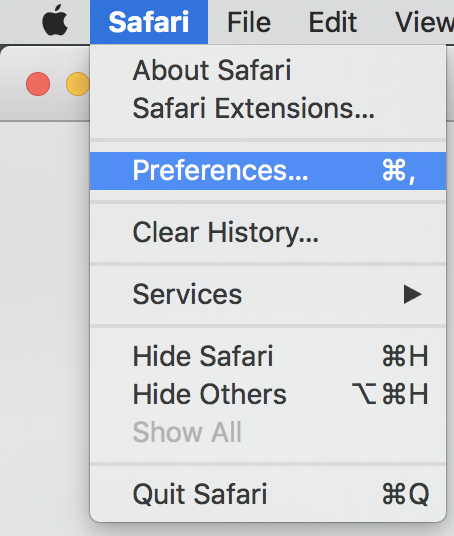Viewport: 454px width, 536px height.
Task: Open the Edit menu
Action: click(x=333, y=22)
